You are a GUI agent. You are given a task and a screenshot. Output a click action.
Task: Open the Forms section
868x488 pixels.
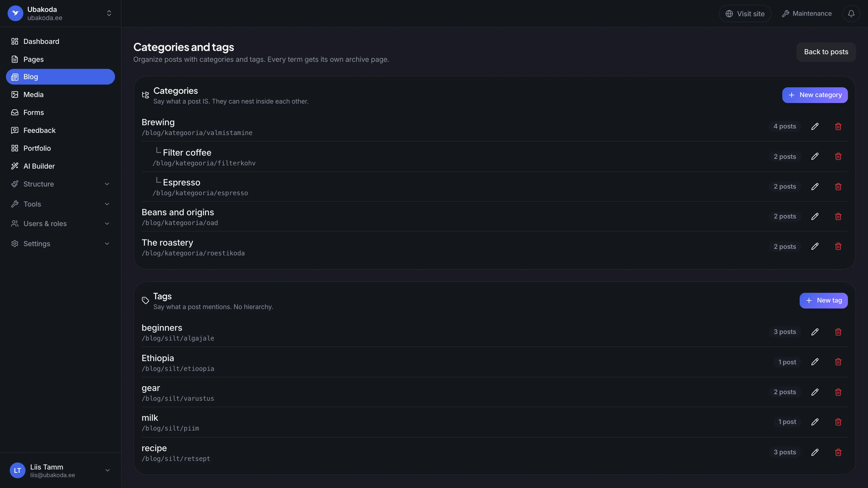point(60,113)
